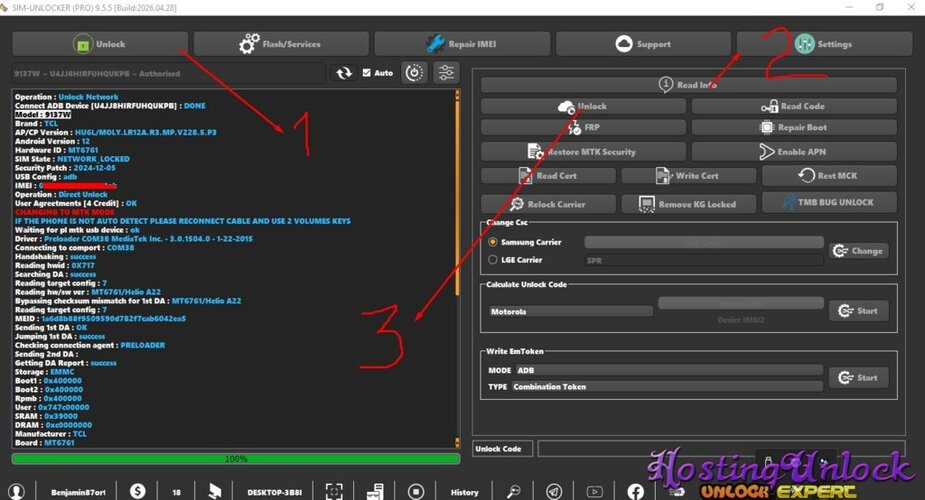Click the Read Code button
The image size is (925, 500).
pos(794,106)
